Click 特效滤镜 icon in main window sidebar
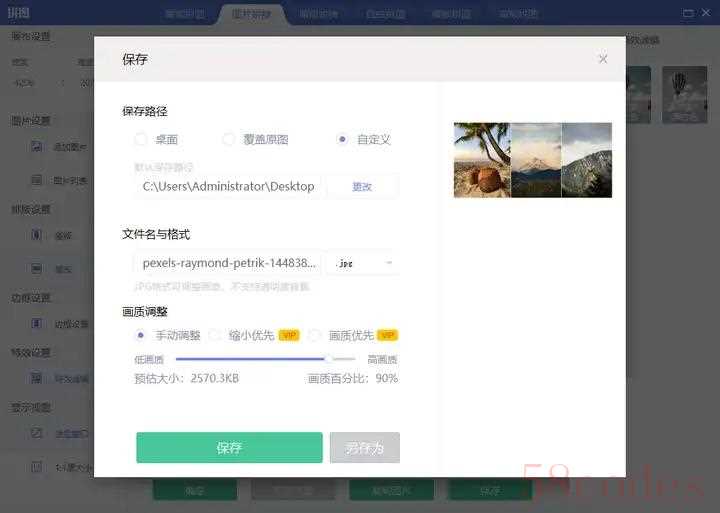This screenshot has width=720, height=513. [x=37, y=378]
